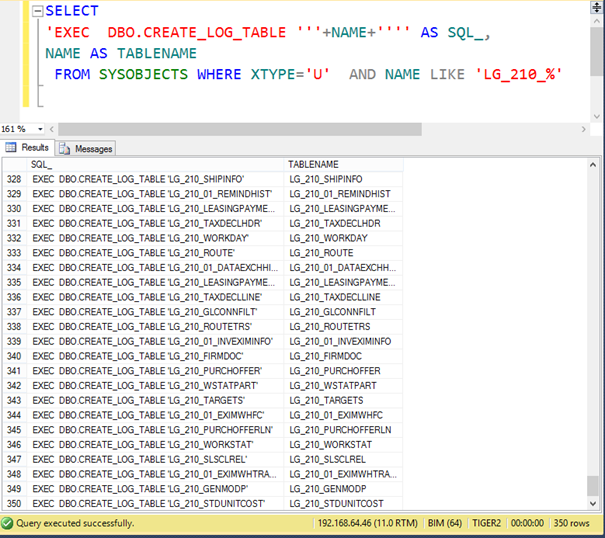Viewport: 605px width, 538px height.
Task: Select row number 350 header
Action: tap(15, 504)
